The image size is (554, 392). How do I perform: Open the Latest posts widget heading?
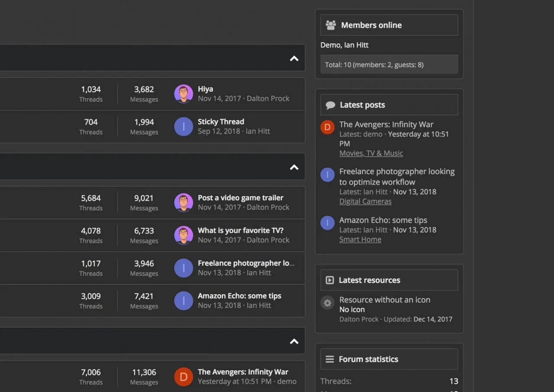[x=362, y=105]
